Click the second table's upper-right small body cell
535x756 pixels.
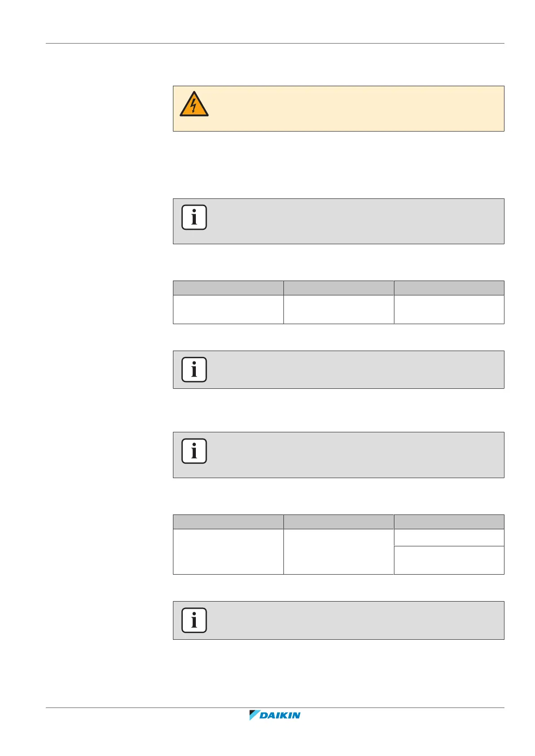point(449,537)
